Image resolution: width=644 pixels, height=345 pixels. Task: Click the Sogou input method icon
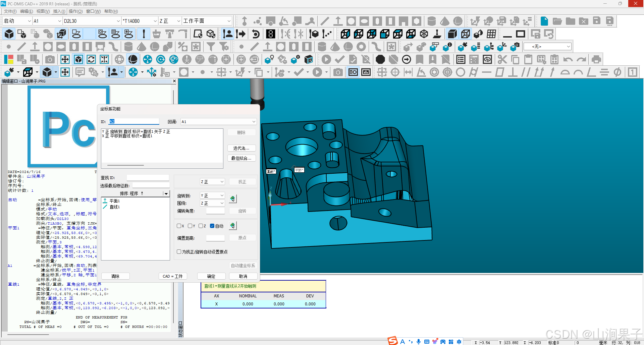392,341
